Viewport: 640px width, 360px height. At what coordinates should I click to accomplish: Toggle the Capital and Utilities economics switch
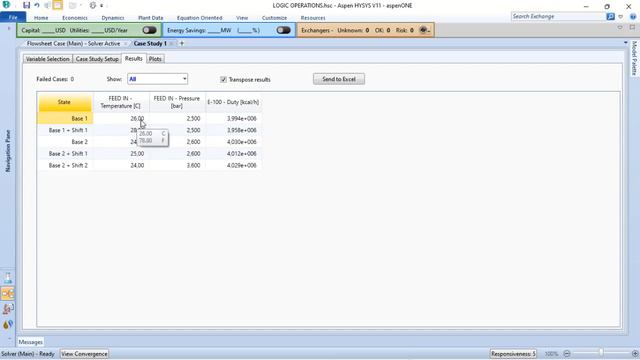[149, 30]
